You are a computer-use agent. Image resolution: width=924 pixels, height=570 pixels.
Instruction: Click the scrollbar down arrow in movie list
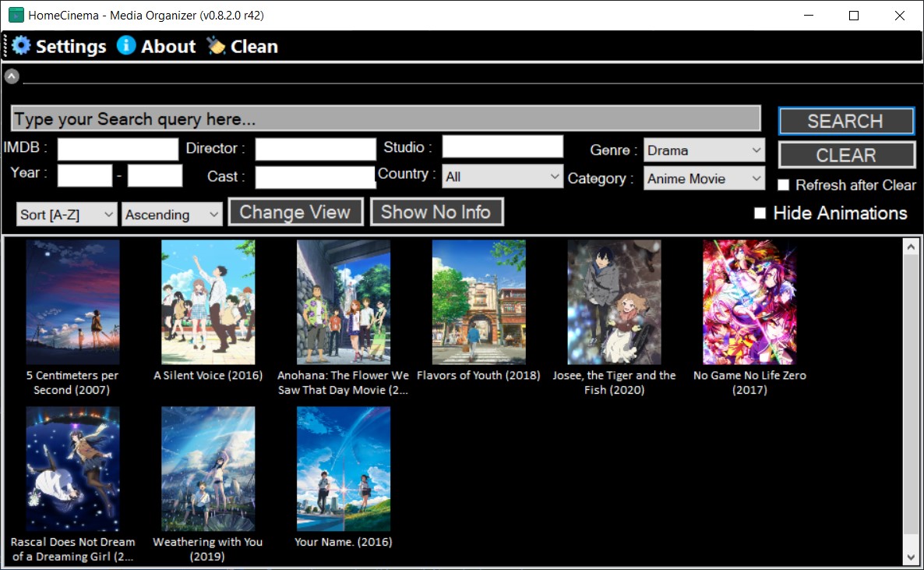click(x=911, y=557)
